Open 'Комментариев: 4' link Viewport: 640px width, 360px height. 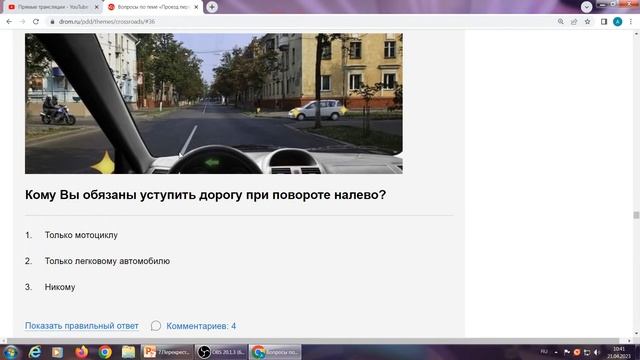pos(201,326)
